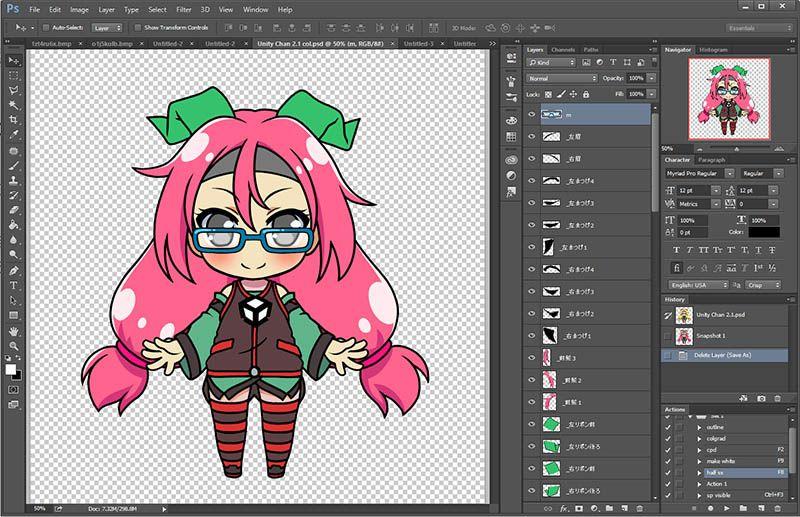Select the Horizontal Type tool
Viewport: 800px width, 517px height.
(13, 285)
